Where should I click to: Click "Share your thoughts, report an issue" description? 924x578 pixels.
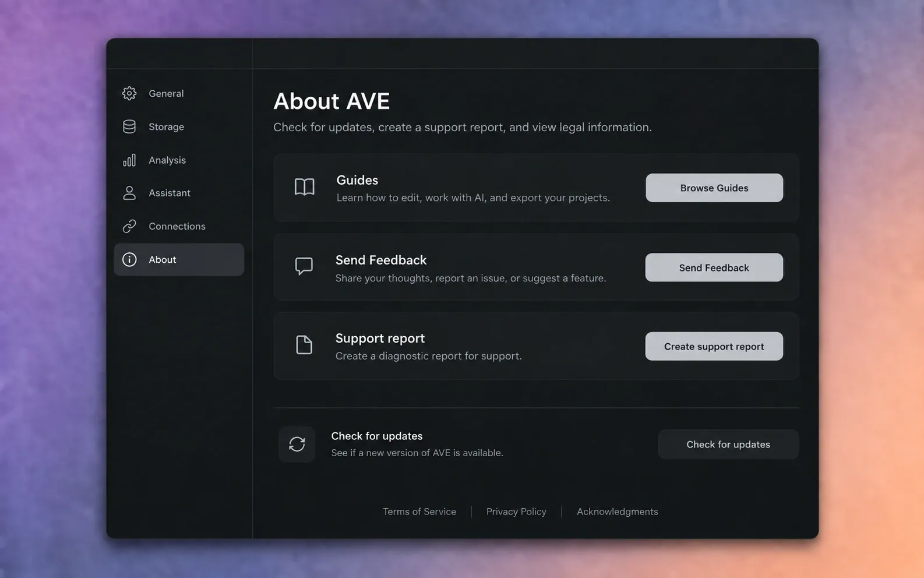click(x=471, y=278)
